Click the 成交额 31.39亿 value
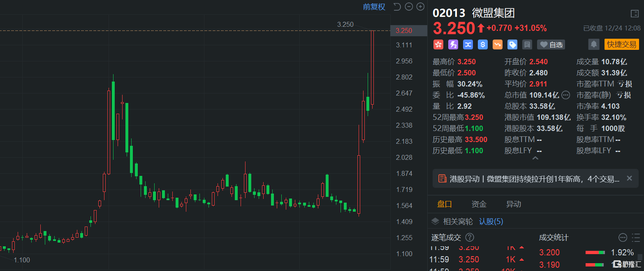644x271 pixels. click(614, 73)
